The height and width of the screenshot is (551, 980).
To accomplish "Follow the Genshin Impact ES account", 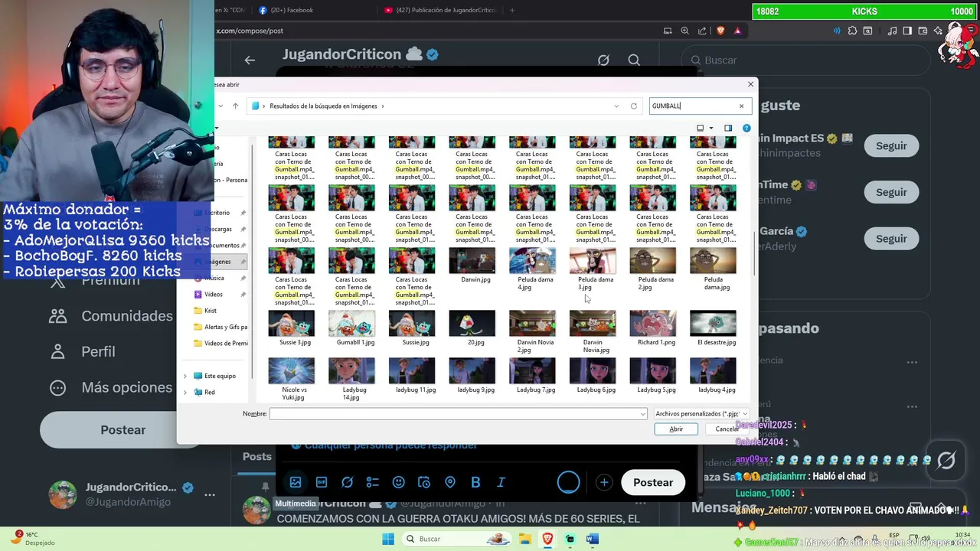I will [891, 145].
